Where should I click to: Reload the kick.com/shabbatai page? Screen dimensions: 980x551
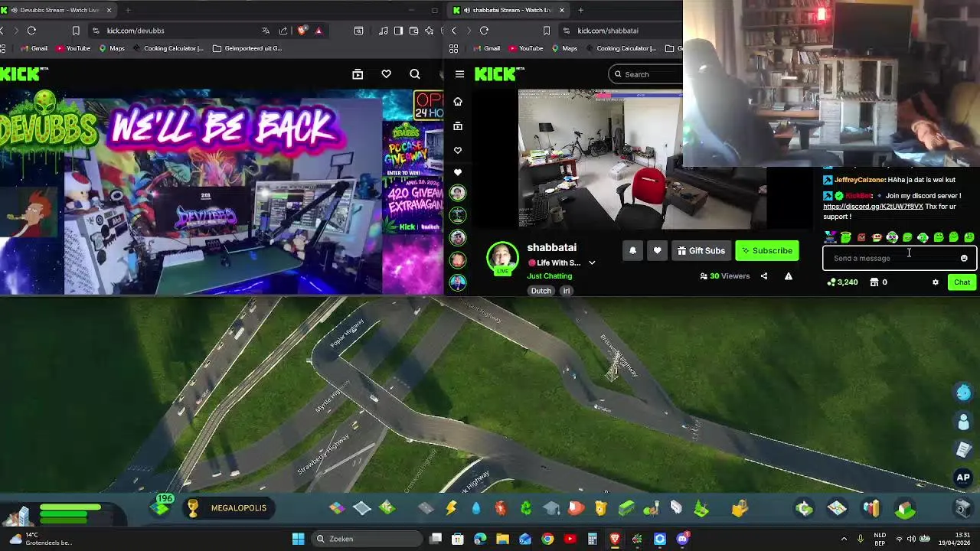tap(484, 31)
